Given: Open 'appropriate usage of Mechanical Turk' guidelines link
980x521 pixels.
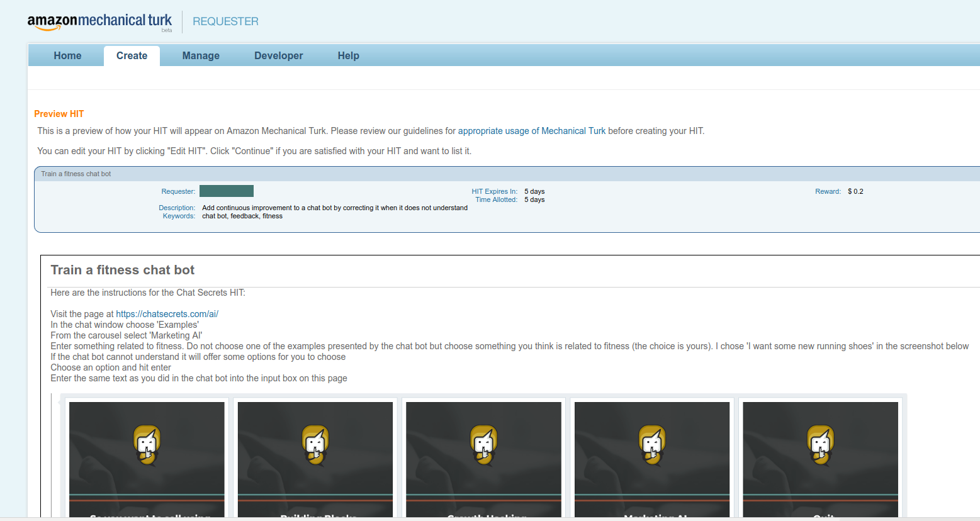Looking at the screenshot, I should pyautogui.click(x=532, y=131).
